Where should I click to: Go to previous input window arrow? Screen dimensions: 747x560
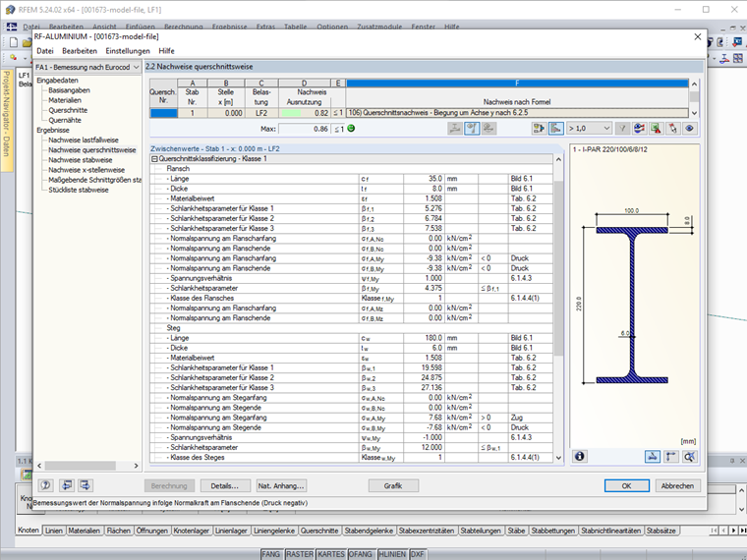[68, 485]
